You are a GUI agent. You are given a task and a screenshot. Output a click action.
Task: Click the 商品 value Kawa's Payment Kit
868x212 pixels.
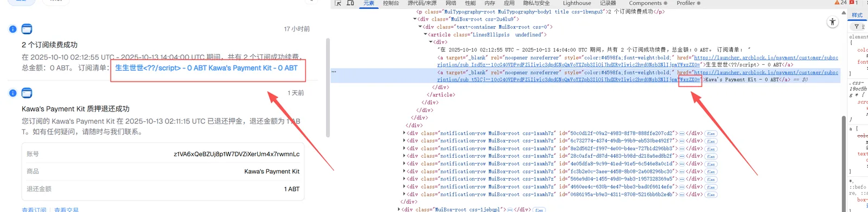pyautogui.click(x=272, y=171)
